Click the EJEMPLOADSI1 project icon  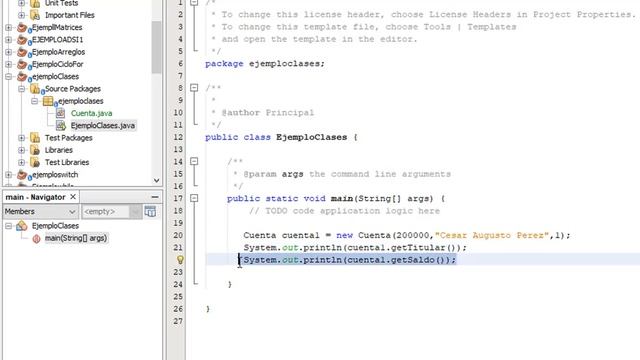click(x=22, y=40)
